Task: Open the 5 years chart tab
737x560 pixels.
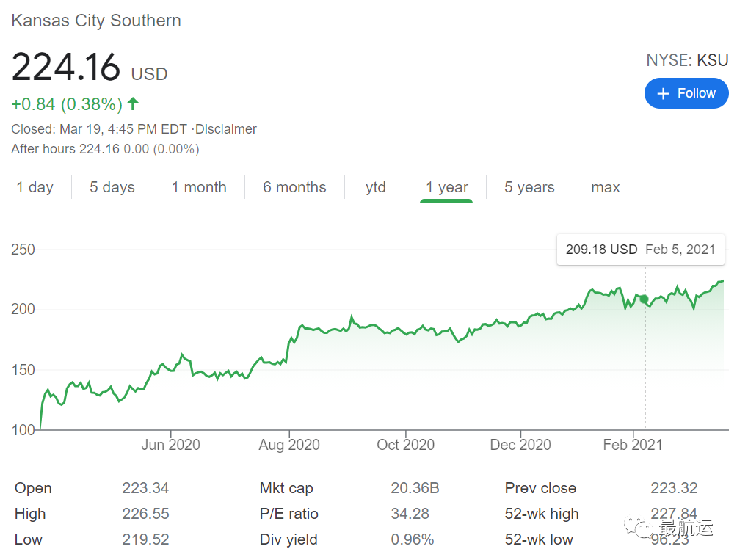Action: pos(529,187)
